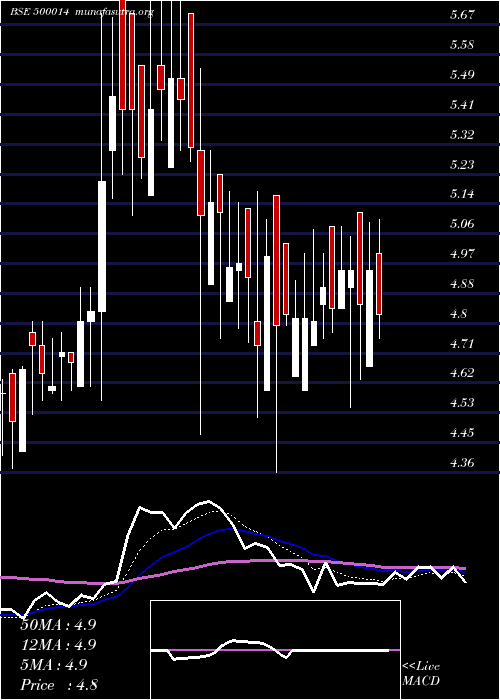
Task: Click the 5.06 price axis label
Action: (462, 224)
